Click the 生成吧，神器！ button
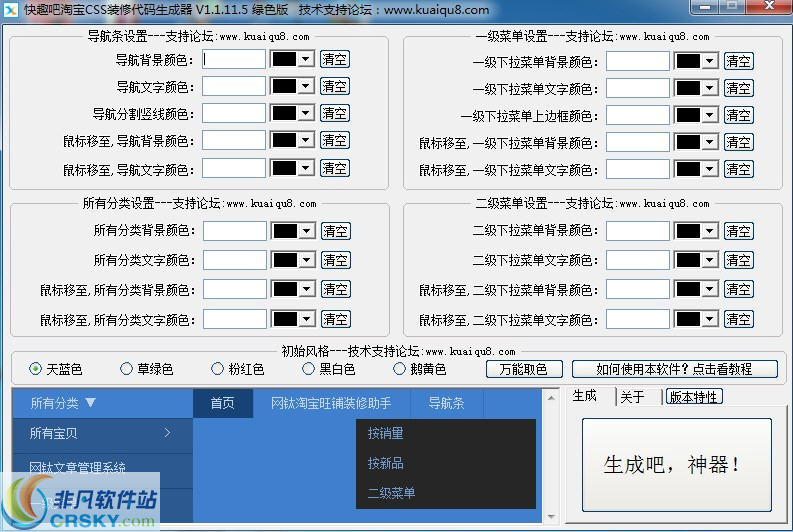 click(677, 465)
